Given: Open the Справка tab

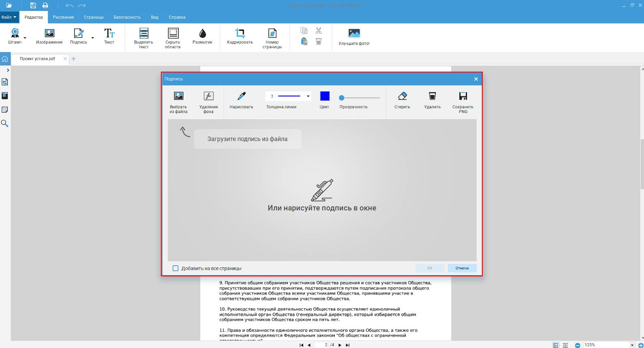Looking at the screenshot, I should click(177, 17).
